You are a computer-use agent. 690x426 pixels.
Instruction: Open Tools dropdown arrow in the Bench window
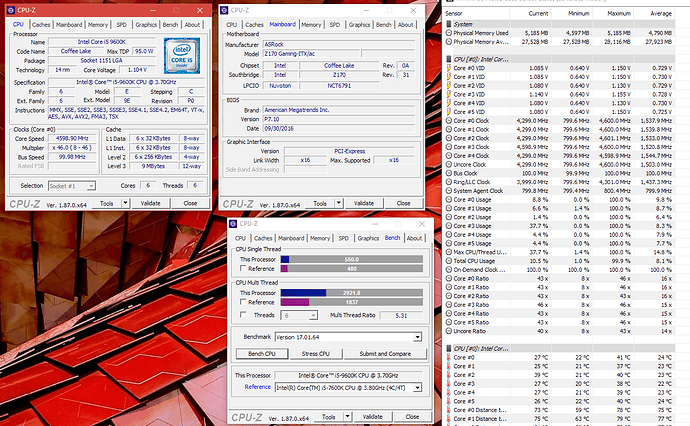[347, 417]
